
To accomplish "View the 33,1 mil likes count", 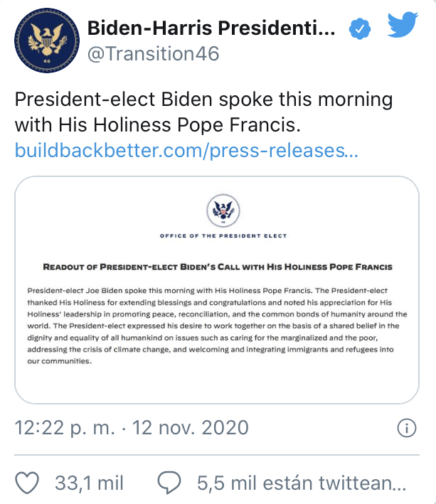I will pyautogui.click(x=89, y=483).
